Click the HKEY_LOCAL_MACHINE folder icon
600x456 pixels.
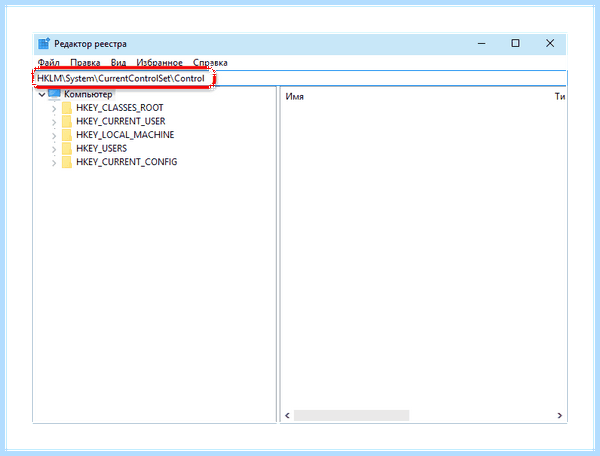click(x=67, y=135)
